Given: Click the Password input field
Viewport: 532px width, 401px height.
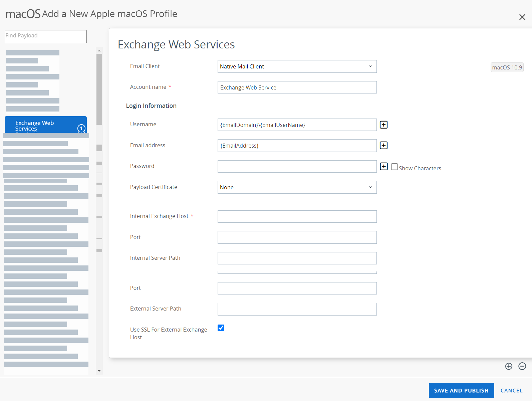Looking at the screenshot, I should pos(297,166).
